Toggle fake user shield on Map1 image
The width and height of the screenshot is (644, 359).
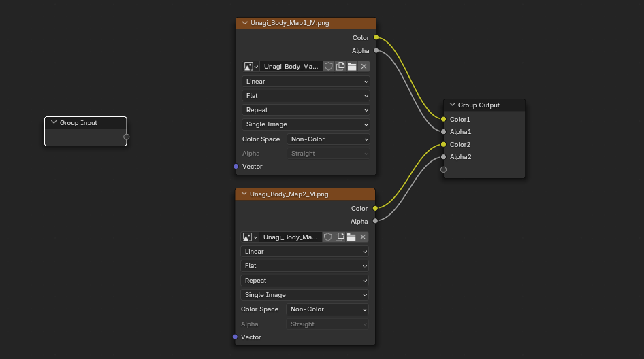(x=329, y=67)
